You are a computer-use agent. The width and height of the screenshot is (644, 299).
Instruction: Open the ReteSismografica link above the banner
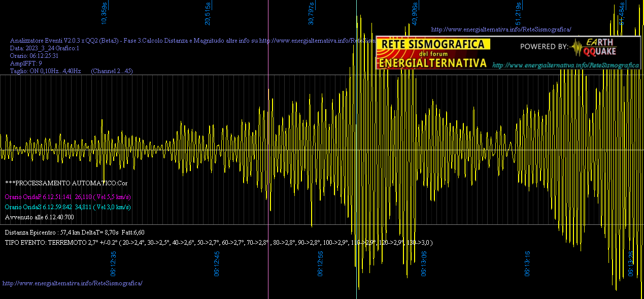[501, 29]
